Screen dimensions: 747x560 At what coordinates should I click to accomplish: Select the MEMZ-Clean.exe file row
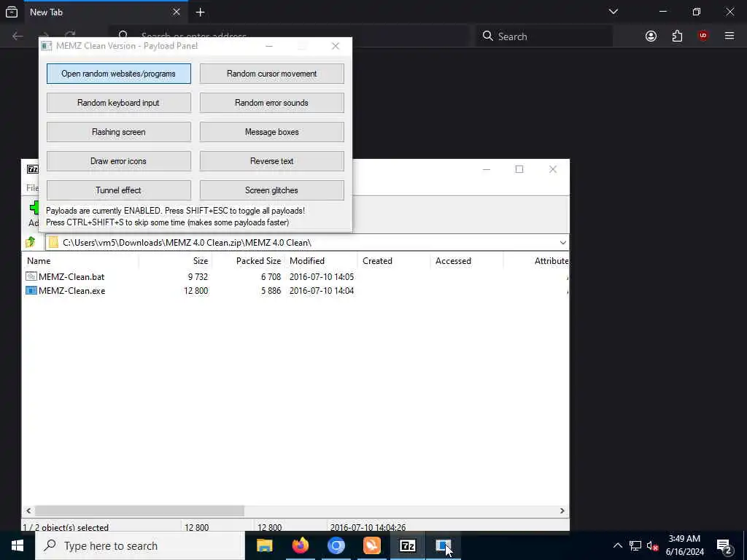point(295,290)
